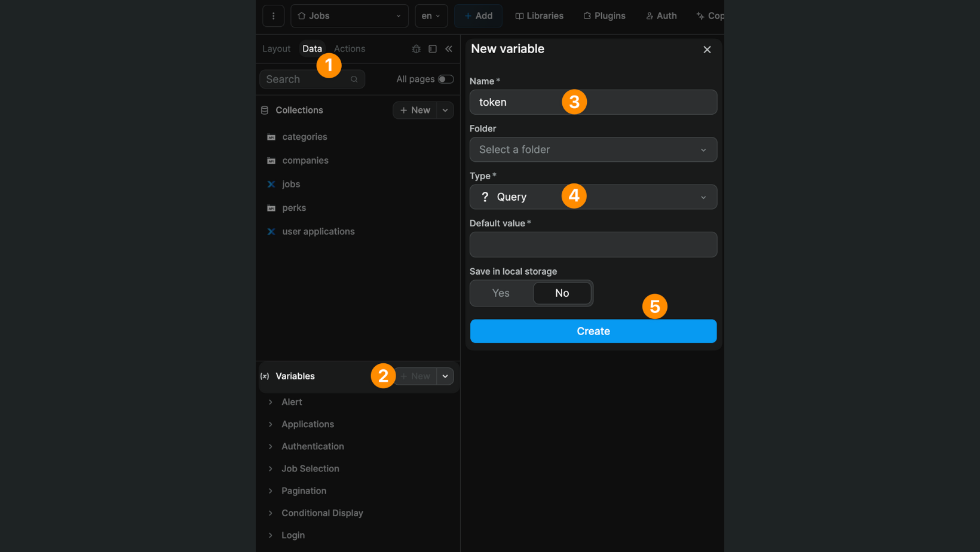
Task: Click the Create button
Action: [592, 331]
